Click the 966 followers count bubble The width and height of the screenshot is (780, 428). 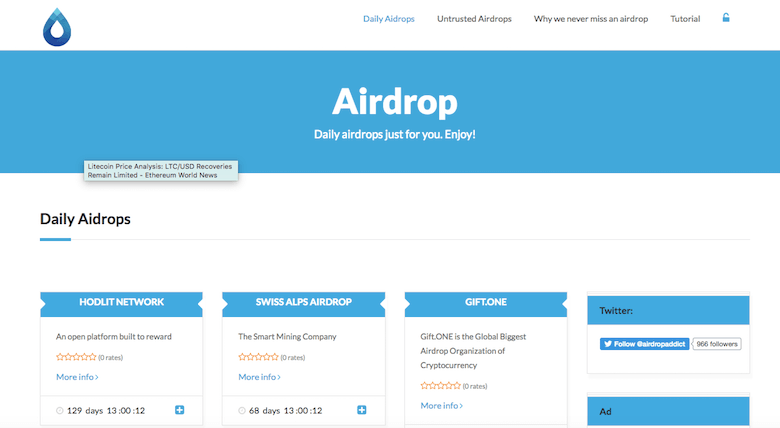click(717, 344)
